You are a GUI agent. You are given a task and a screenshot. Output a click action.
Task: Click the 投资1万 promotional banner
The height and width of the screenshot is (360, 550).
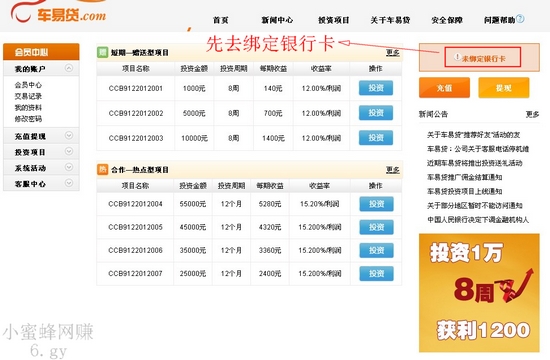coord(479,293)
